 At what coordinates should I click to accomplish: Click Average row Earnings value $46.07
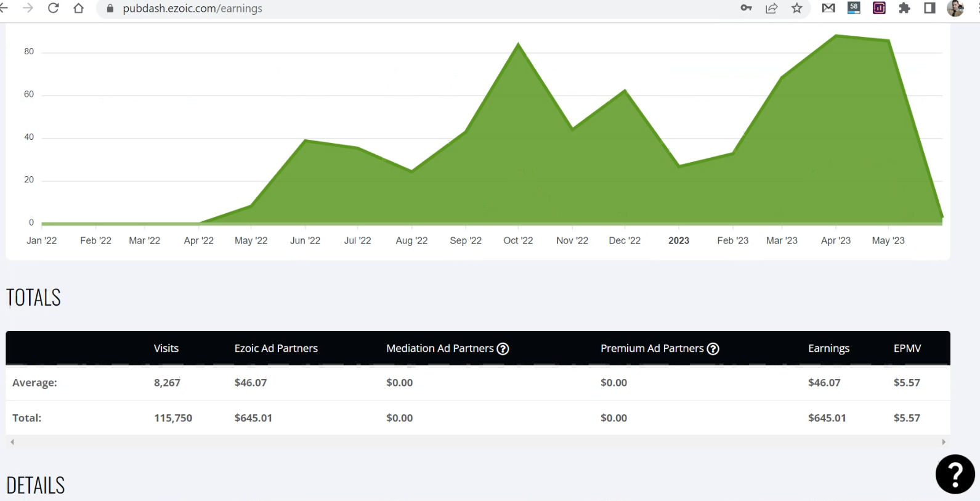[x=824, y=383]
